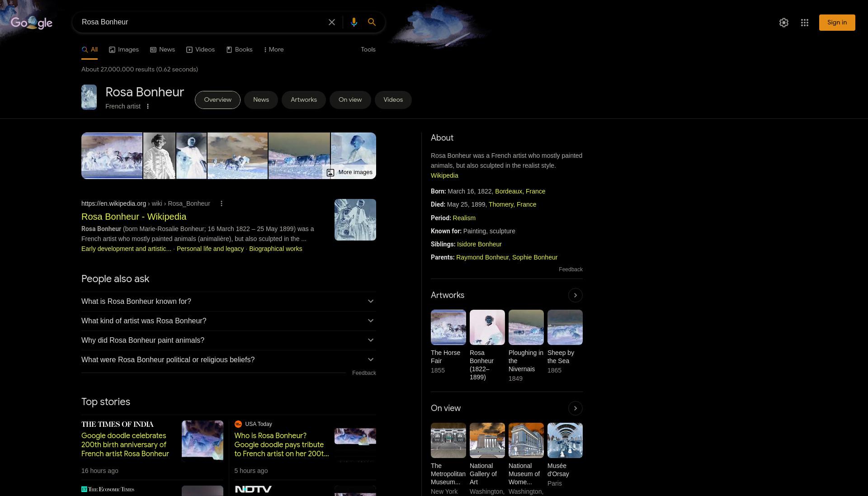Start voice search with microphone icon
The width and height of the screenshot is (868, 496).
(x=354, y=22)
